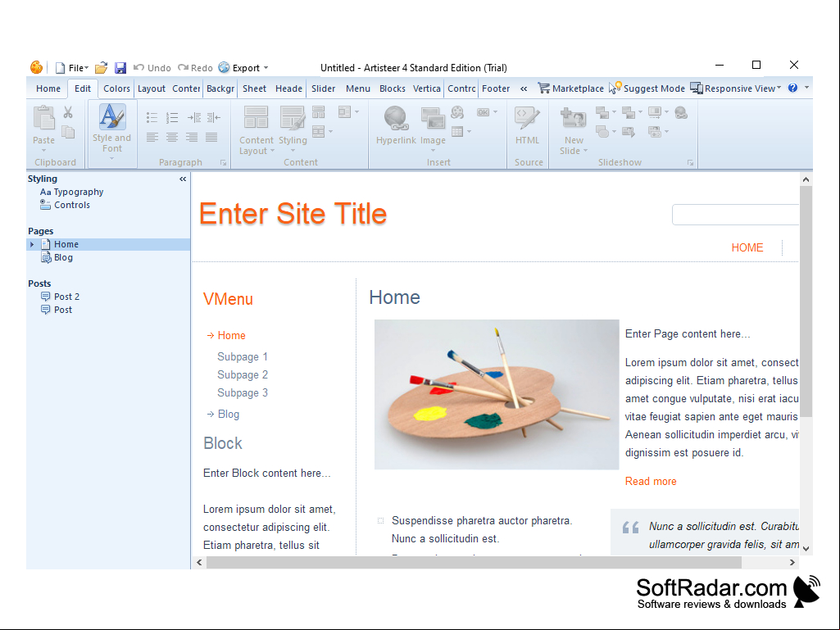The width and height of the screenshot is (840, 630).
Task: Justify the paragraph text
Action: (211, 138)
